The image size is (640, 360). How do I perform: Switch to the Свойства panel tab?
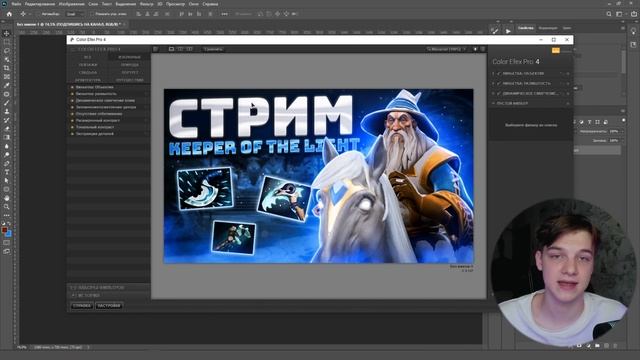coord(526,28)
